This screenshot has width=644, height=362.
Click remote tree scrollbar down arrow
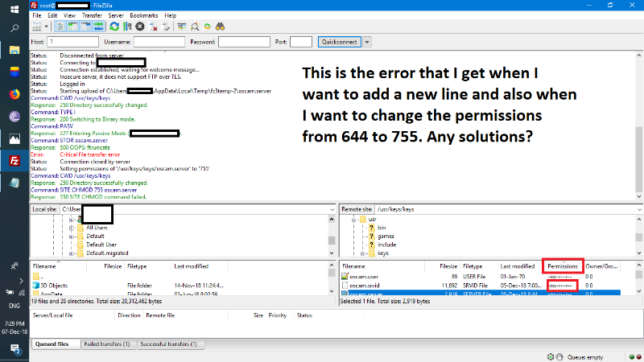(x=639, y=253)
